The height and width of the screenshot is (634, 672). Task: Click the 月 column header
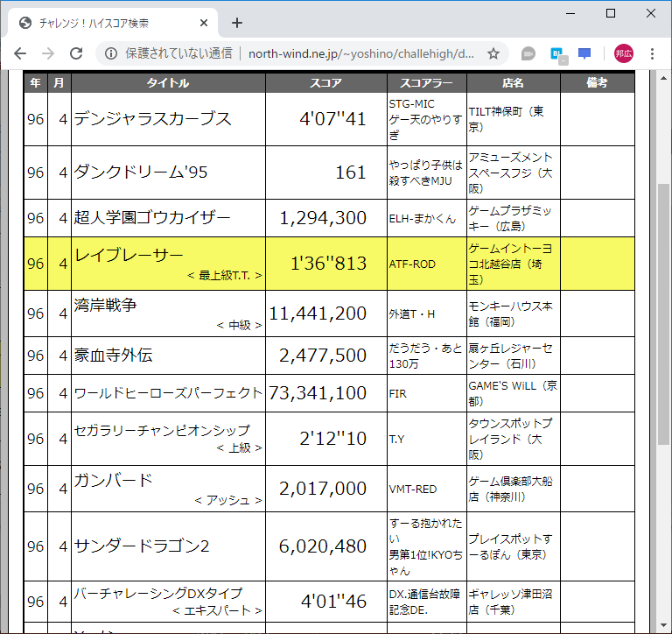[x=59, y=83]
